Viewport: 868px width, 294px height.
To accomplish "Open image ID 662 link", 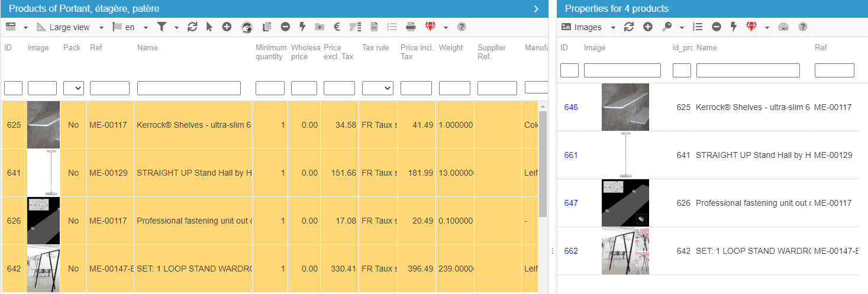I will tap(571, 251).
